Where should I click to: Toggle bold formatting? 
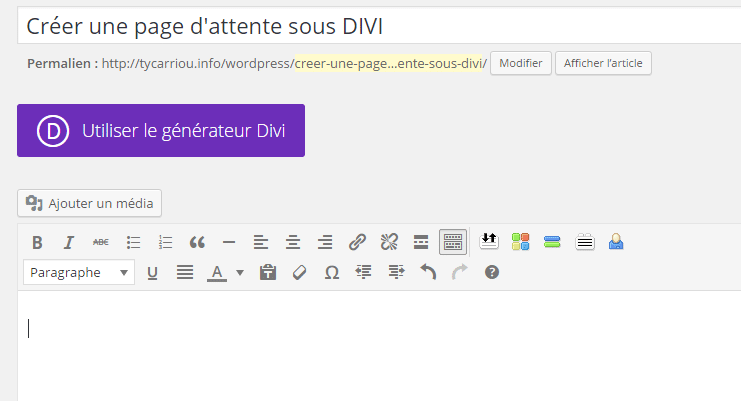tap(37, 242)
